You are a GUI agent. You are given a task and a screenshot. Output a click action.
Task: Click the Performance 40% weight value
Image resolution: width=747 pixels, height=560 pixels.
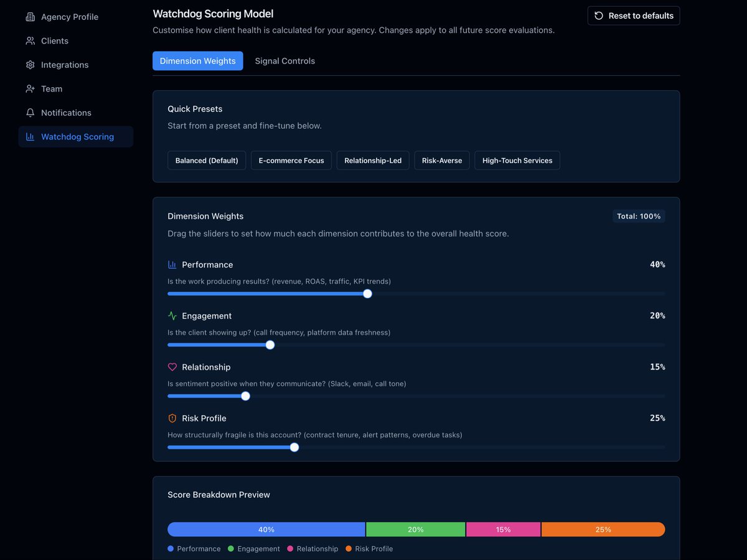657,264
